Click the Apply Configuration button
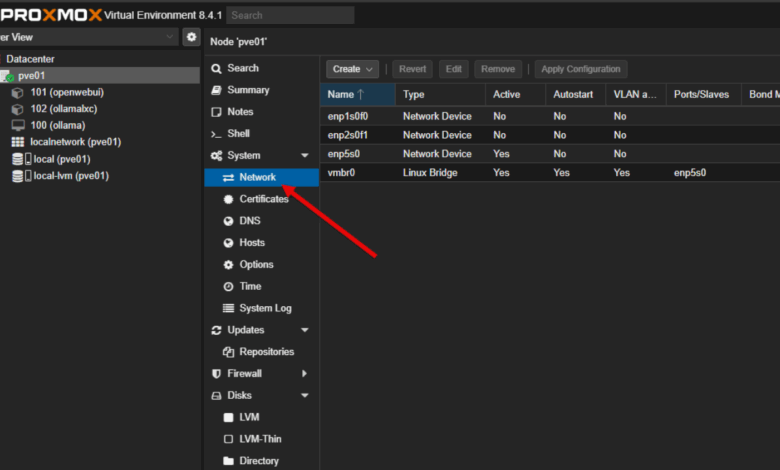Image resolution: width=780 pixels, height=470 pixels. tap(581, 69)
